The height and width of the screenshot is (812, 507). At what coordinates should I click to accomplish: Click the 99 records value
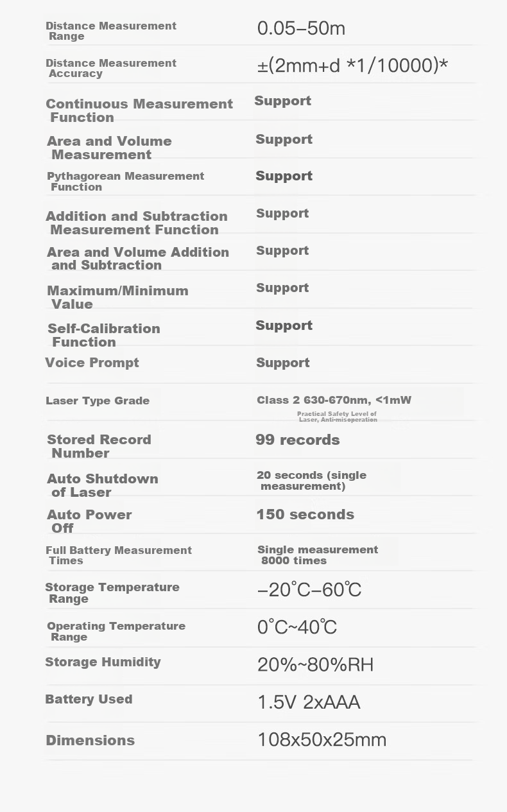pos(298,440)
